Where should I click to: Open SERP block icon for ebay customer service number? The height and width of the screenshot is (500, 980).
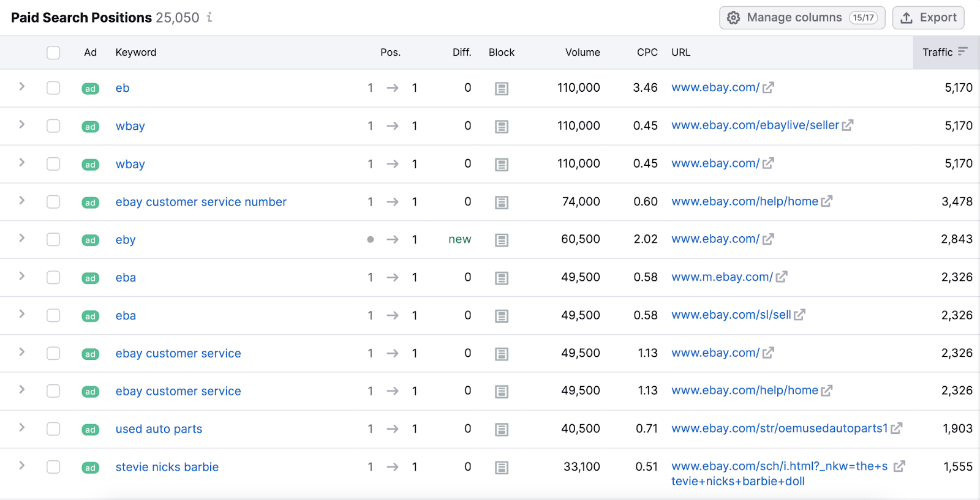click(x=502, y=203)
